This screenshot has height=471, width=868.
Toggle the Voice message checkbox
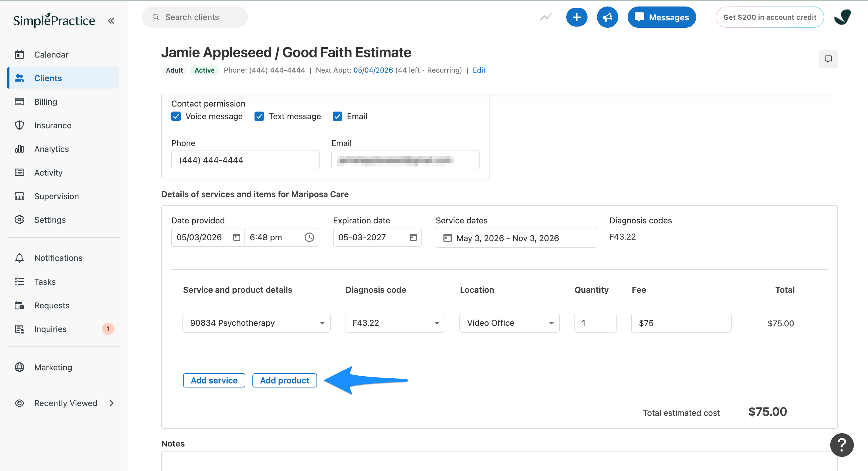[x=176, y=116]
